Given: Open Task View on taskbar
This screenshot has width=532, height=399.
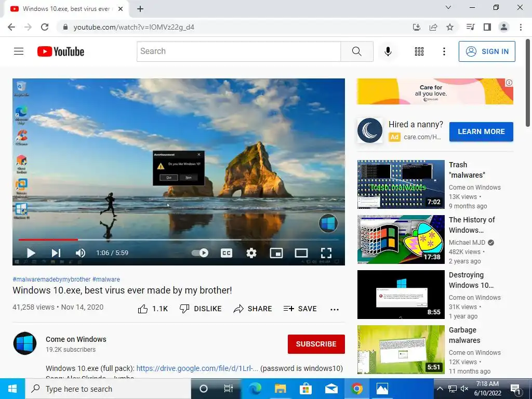Looking at the screenshot, I should pos(229,389).
